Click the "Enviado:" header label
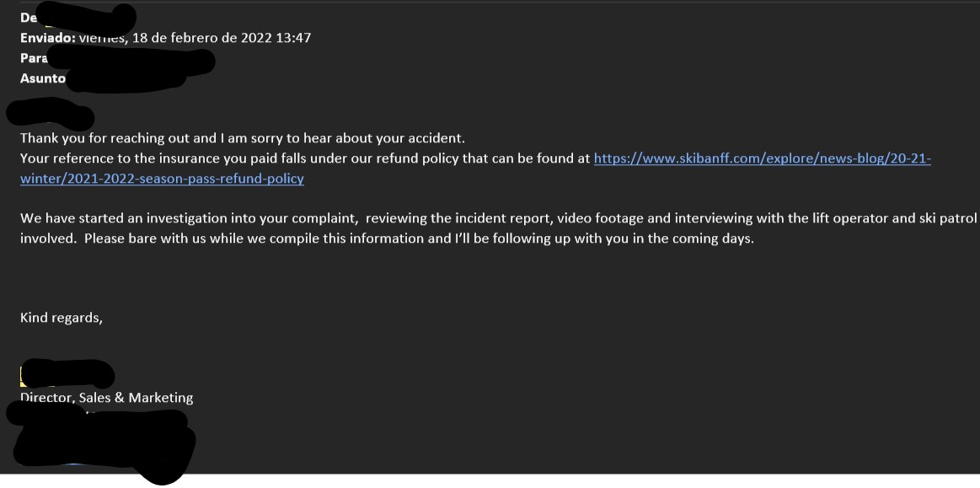 [x=48, y=38]
